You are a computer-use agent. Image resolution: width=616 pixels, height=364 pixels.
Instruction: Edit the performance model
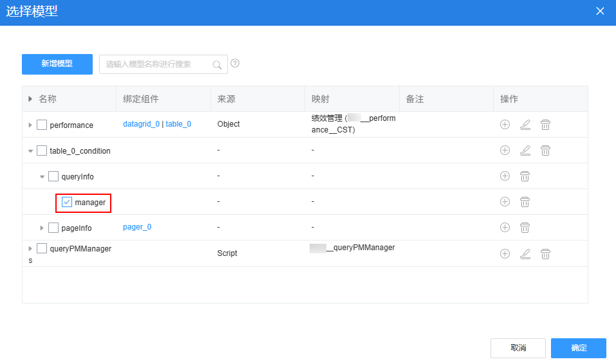(x=525, y=125)
